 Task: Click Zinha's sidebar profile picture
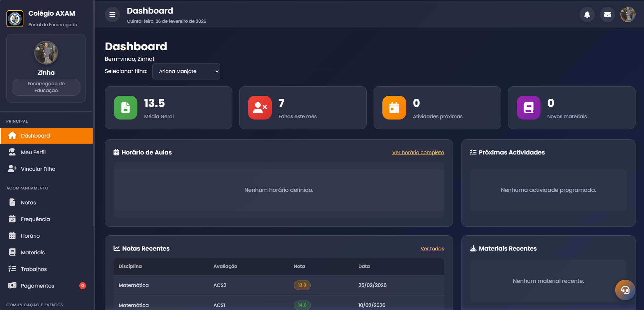(46, 53)
